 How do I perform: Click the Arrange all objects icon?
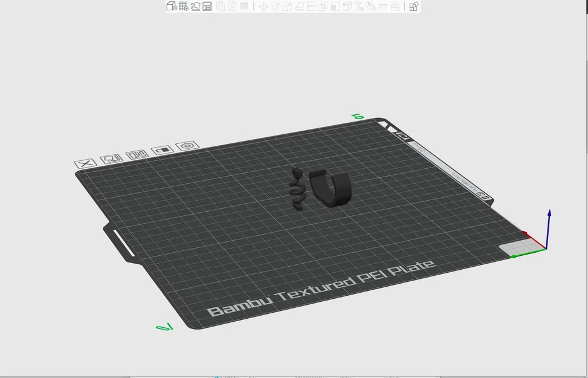tap(207, 6)
